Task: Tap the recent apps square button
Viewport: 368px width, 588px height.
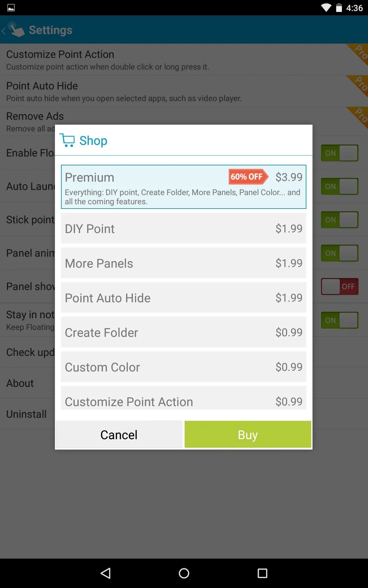Action: pos(263,573)
